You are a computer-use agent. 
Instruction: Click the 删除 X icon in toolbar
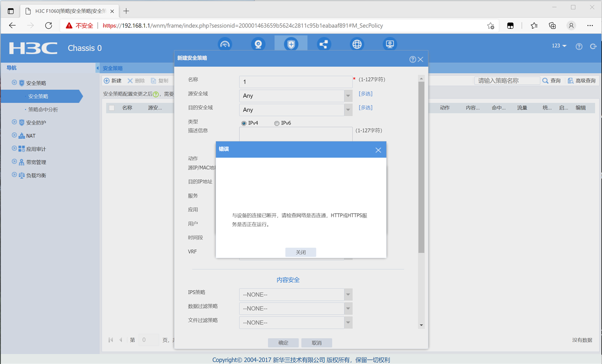click(x=130, y=81)
